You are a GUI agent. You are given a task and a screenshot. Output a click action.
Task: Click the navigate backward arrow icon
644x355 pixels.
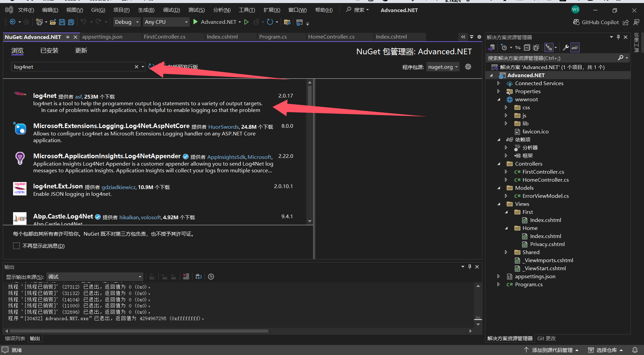12,22
